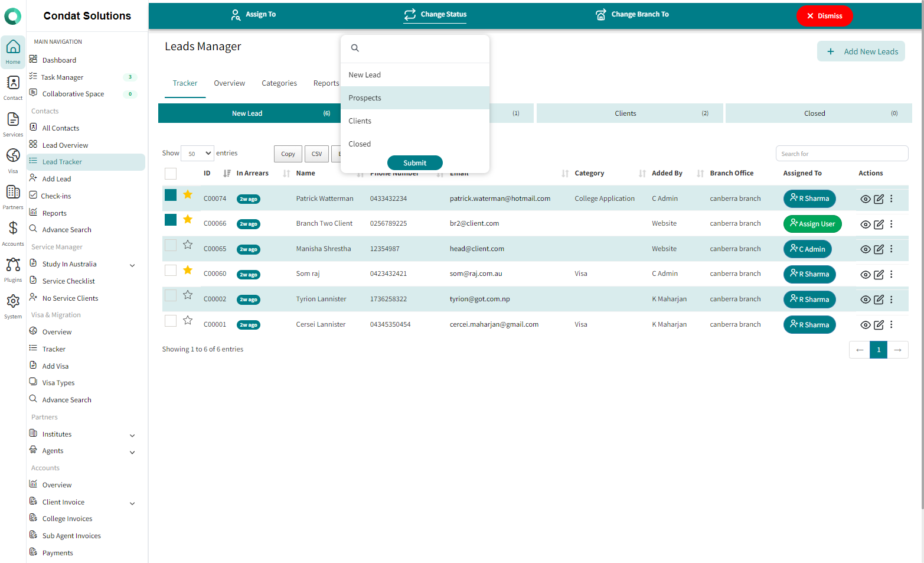Expand the Institutes submenu
The height and width of the screenshot is (563, 924).
[132, 435]
